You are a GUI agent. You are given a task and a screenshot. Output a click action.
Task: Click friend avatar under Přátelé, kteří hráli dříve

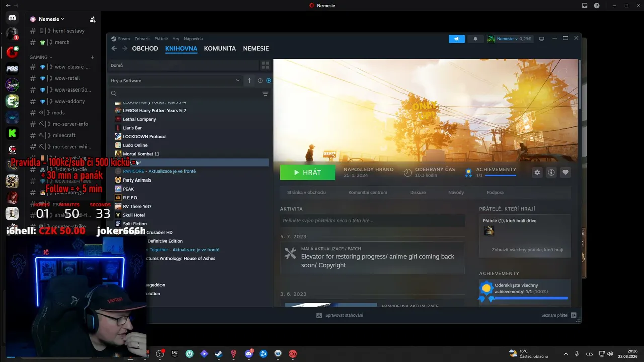pyautogui.click(x=489, y=231)
